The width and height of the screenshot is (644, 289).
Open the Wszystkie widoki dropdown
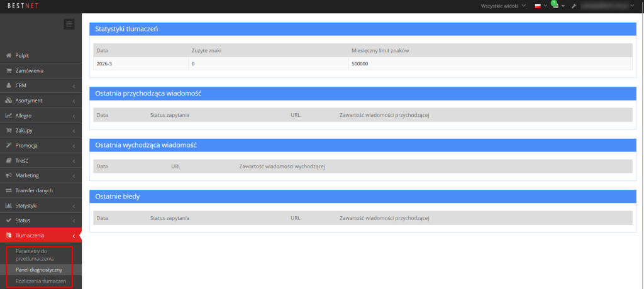click(503, 6)
